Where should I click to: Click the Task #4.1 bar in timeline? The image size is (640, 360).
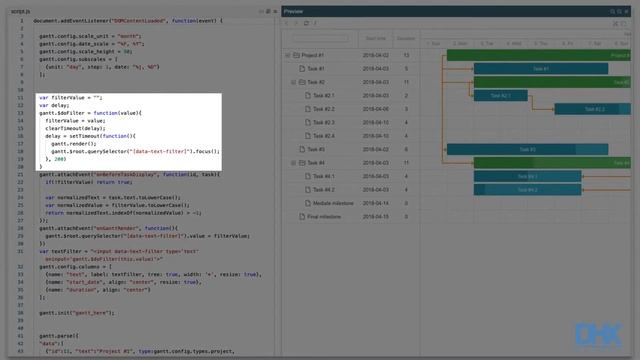pyautogui.click(x=527, y=176)
